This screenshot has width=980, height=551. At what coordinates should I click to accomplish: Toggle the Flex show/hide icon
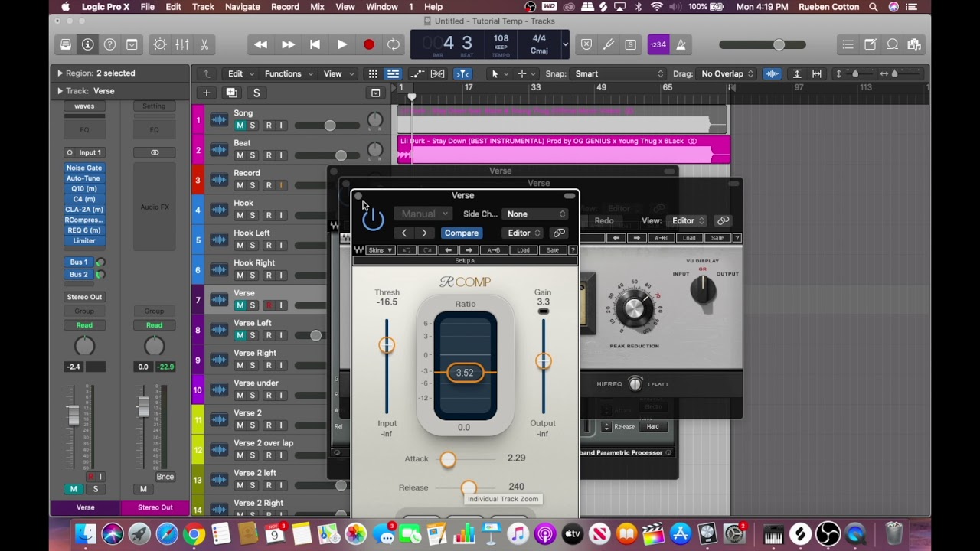(437, 73)
